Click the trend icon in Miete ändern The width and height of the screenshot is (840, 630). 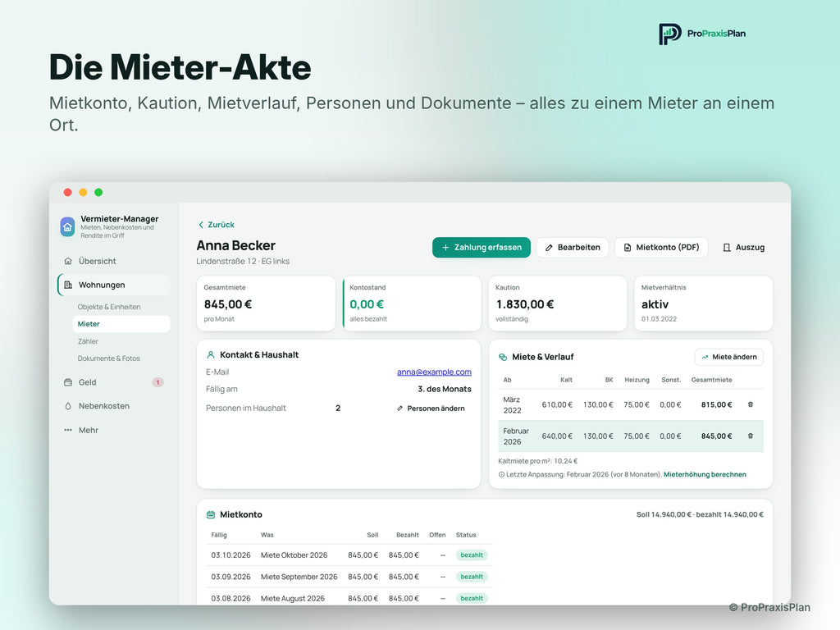(705, 357)
